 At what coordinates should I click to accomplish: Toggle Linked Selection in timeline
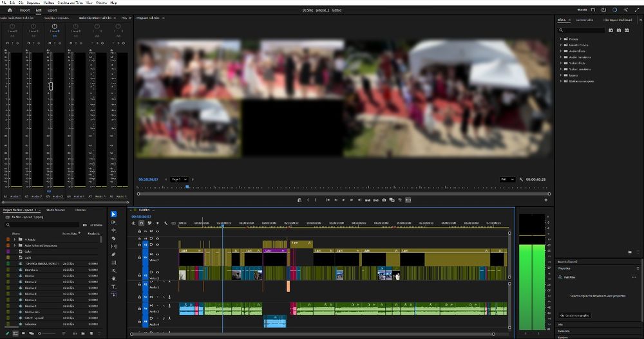149,223
